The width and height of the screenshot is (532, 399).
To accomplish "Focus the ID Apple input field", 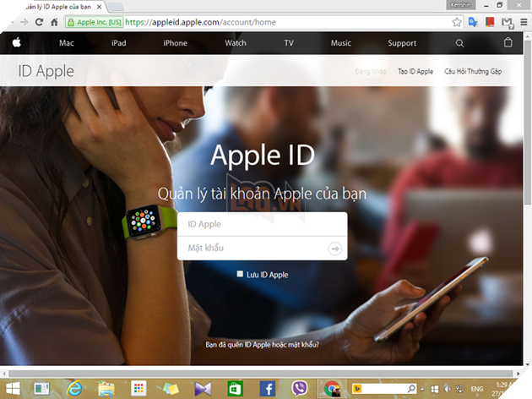I will (263, 224).
